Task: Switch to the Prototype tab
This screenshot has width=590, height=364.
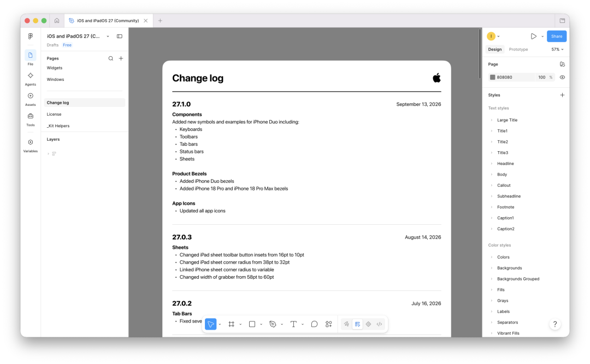Action: pyautogui.click(x=518, y=49)
